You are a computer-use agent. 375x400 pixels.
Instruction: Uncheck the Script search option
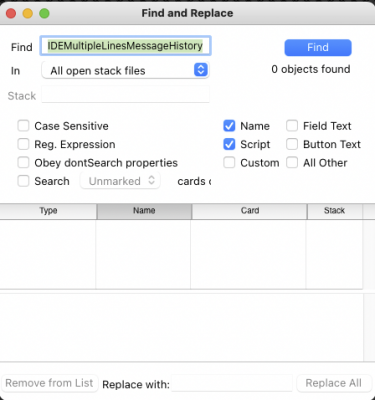(x=229, y=144)
